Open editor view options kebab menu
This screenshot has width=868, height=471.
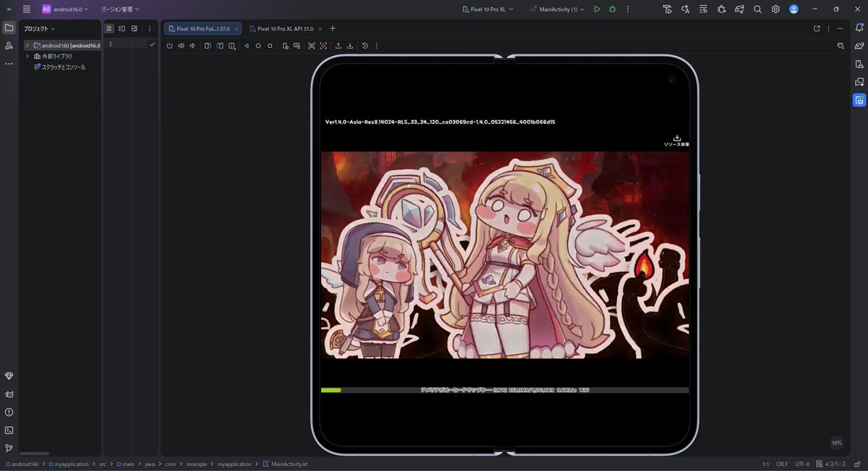pyautogui.click(x=150, y=28)
